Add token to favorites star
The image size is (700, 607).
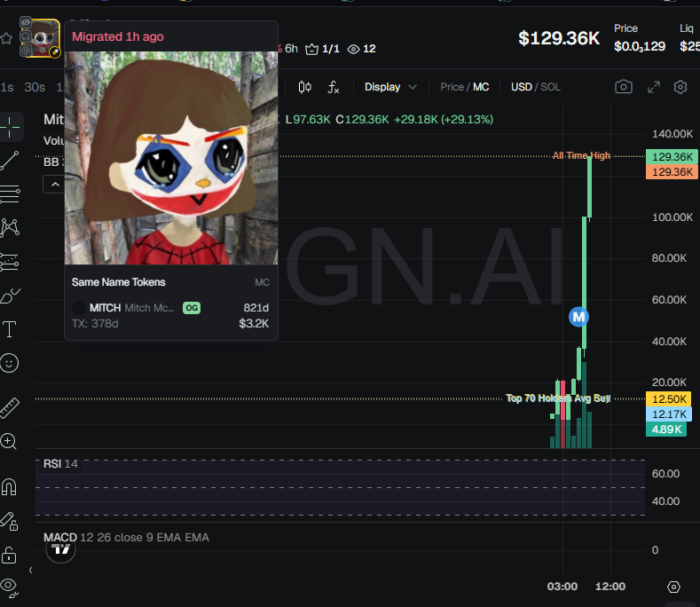pyautogui.click(x=6, y=38)
